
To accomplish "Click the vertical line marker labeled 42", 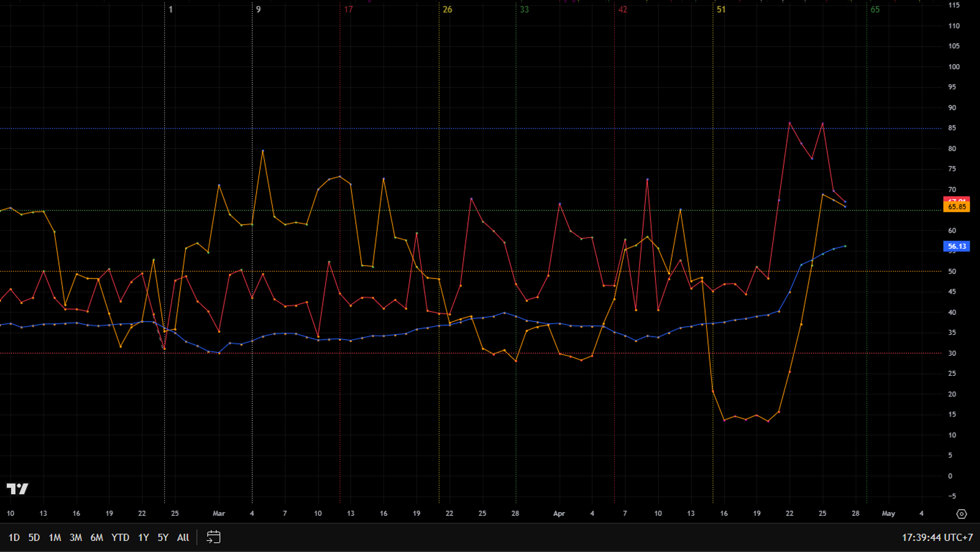I will pyautogui.click(x=623, y=10).
